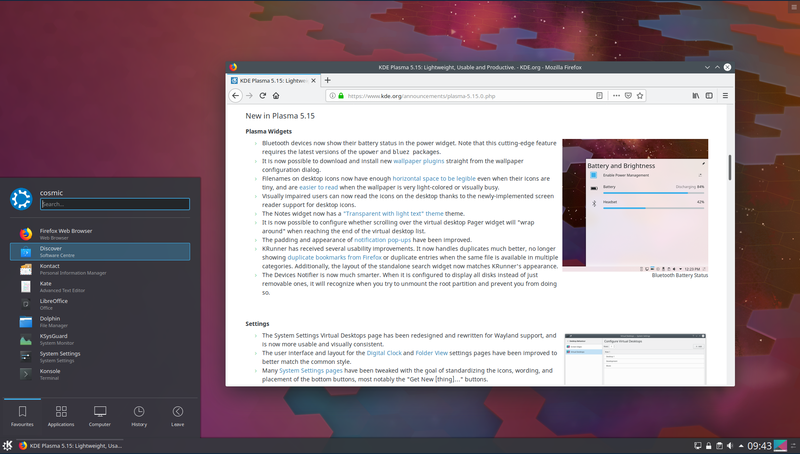Switch to Favourites launcher tab
The height and width of the screenshot is (454, 800).
click(x=22, y=416)
